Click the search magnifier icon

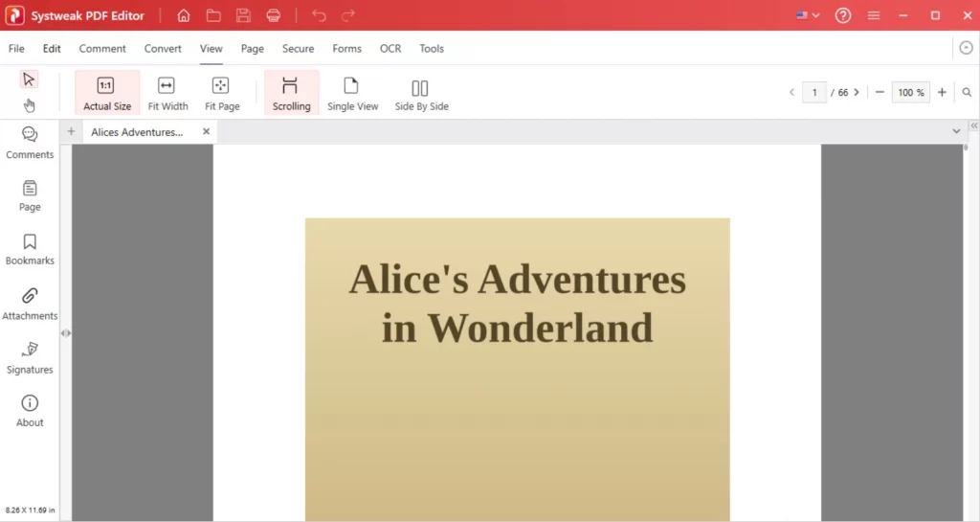click(967, 93)
